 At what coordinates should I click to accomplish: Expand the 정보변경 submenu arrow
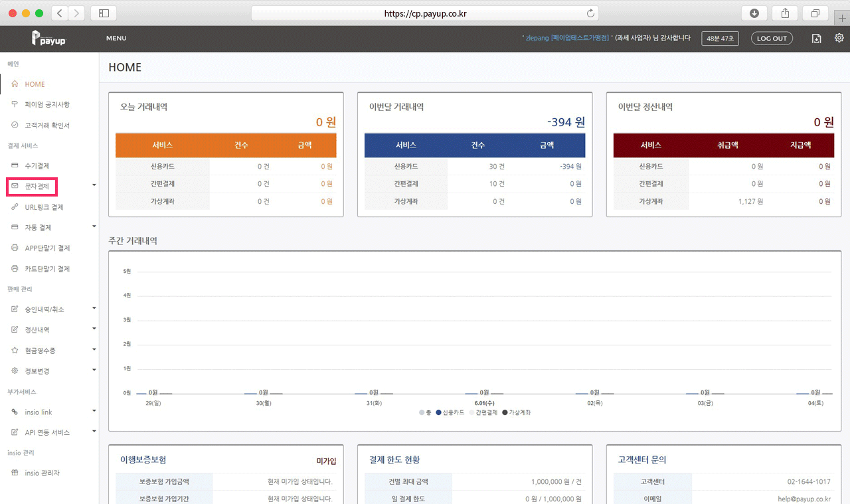94,369
